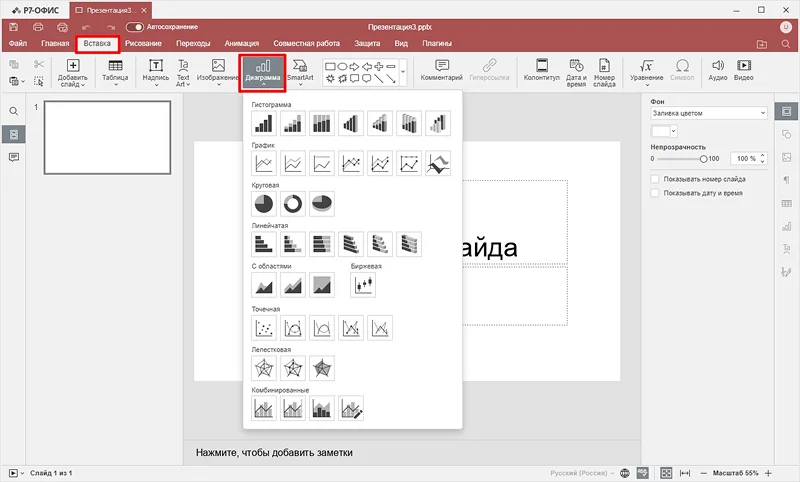Open slide settings in right sidebar

786,111
